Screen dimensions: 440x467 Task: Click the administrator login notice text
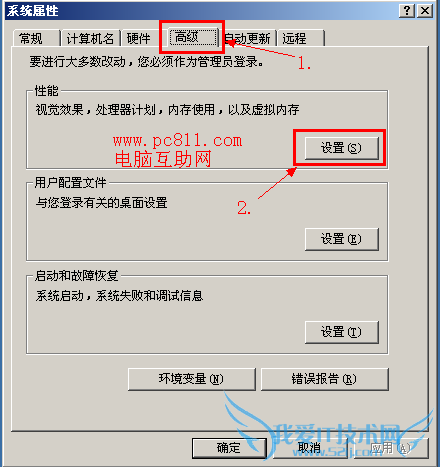click(147, 62)
